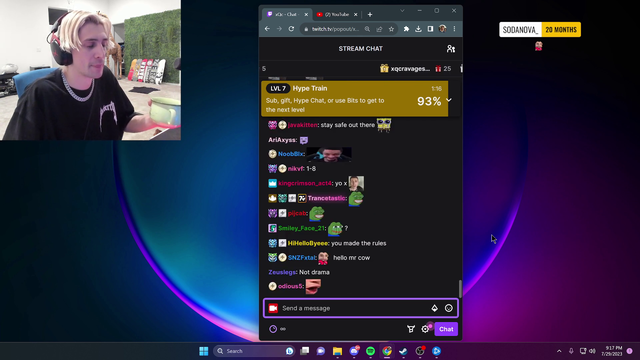Click the red camera icon in message box

(273, 308)
